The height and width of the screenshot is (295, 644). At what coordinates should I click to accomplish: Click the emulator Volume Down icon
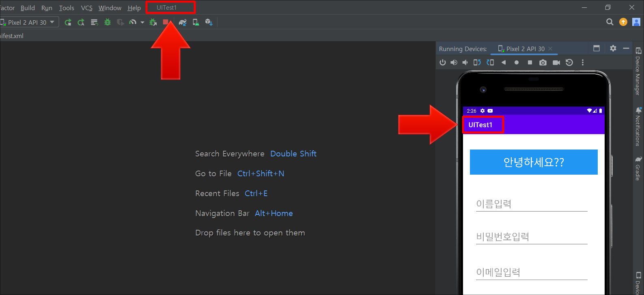pos(465,62)
